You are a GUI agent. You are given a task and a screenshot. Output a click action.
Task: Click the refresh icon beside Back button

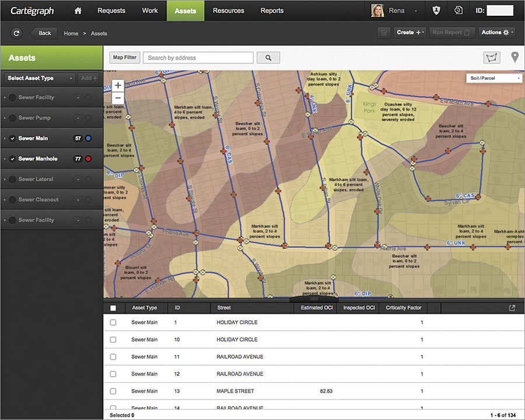point(16,33)
